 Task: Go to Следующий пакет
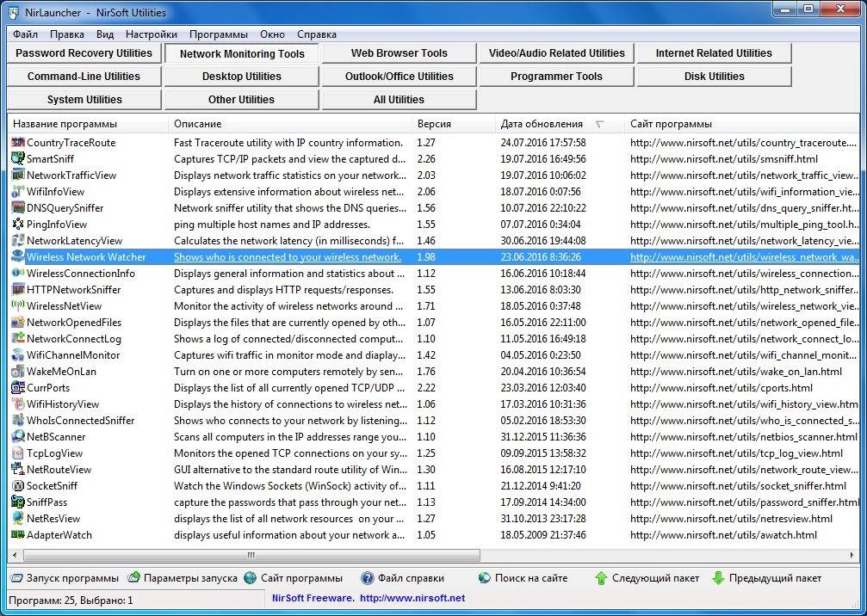[x=647, y=578]
